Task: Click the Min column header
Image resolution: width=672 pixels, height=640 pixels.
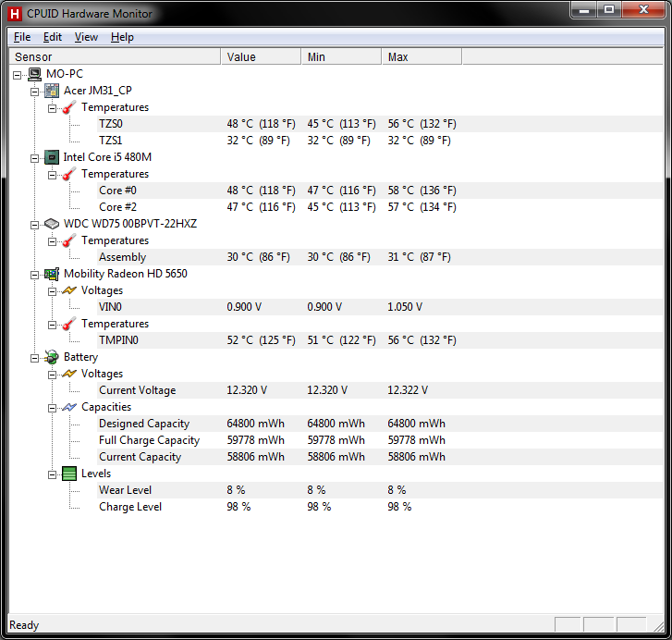Action: (x=341, y=56)
